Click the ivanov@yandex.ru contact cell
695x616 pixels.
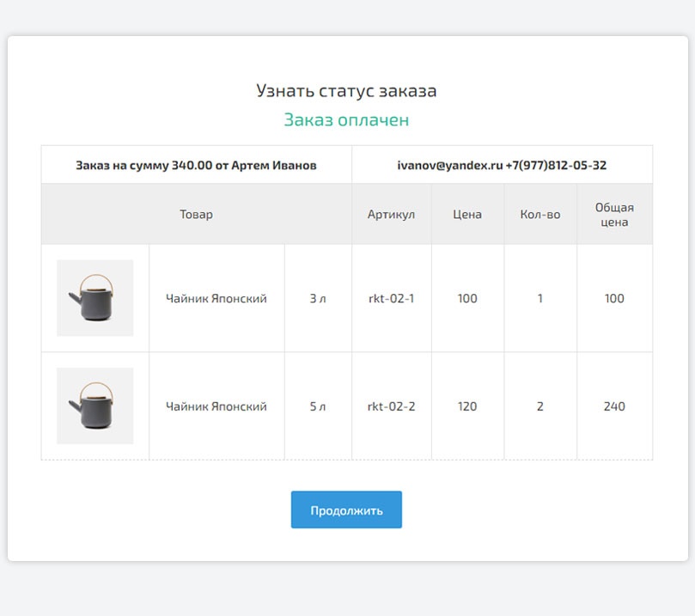click(502, 165)
